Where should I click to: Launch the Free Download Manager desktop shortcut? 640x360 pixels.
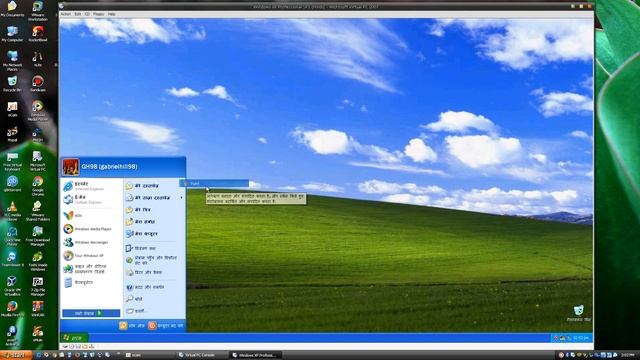(x=38, y=236)
